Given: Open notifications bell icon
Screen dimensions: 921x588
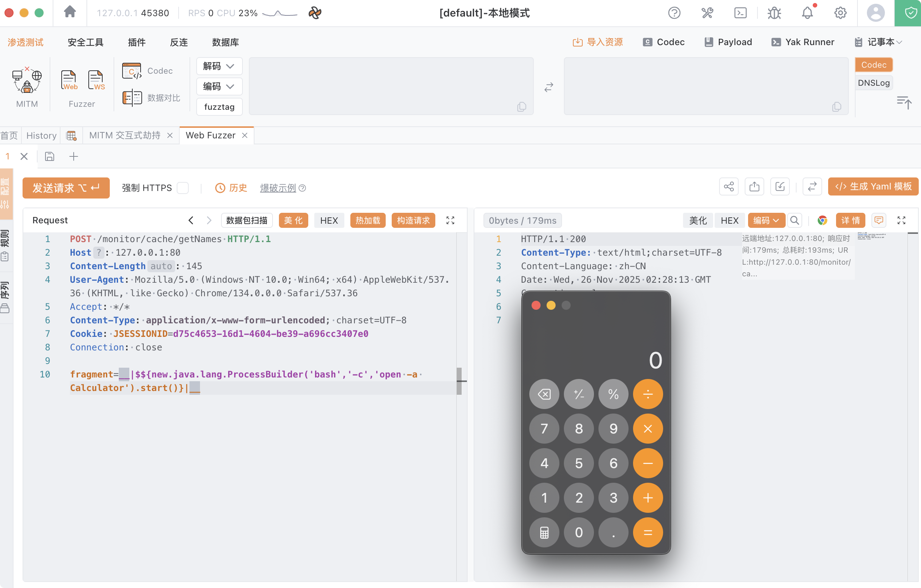Looking at the screenshot, I should (x=807, y=13).
